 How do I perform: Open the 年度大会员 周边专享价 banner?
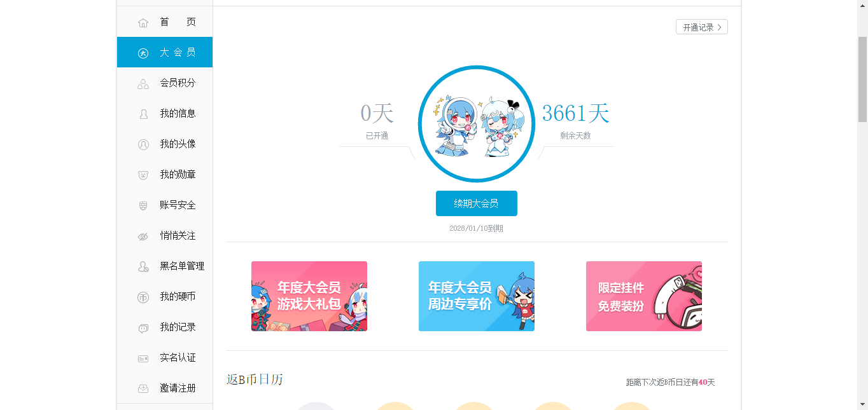click(x=477, y=296)
